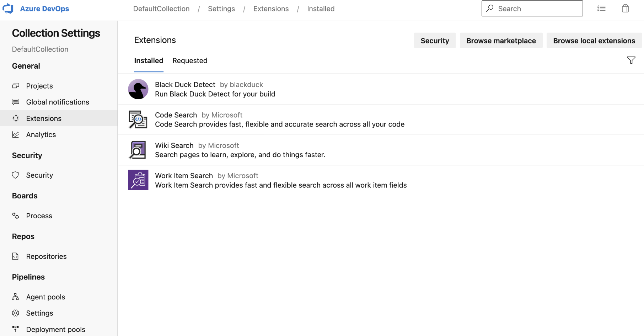Image resolution: width=644 pixels, height=336 pixels.
Task: Open the Process settings under Boards
Action: point(39,216)
